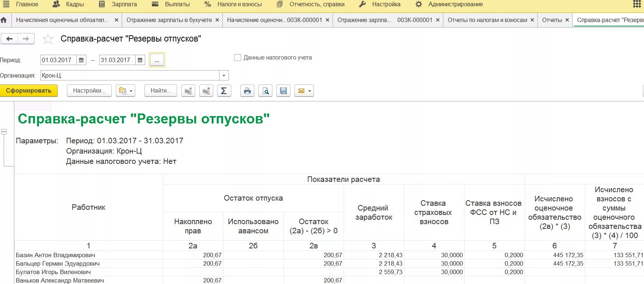
Task: Print the report
Action: (247, 91)
